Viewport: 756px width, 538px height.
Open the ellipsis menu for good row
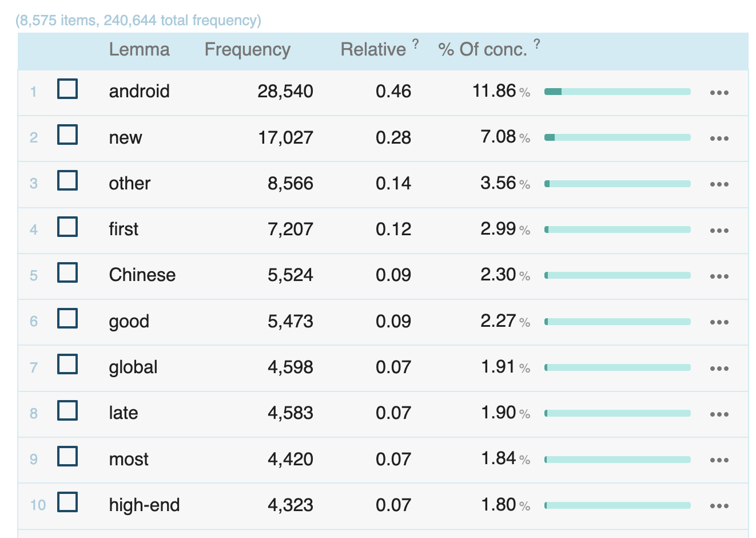coord(719,322)
